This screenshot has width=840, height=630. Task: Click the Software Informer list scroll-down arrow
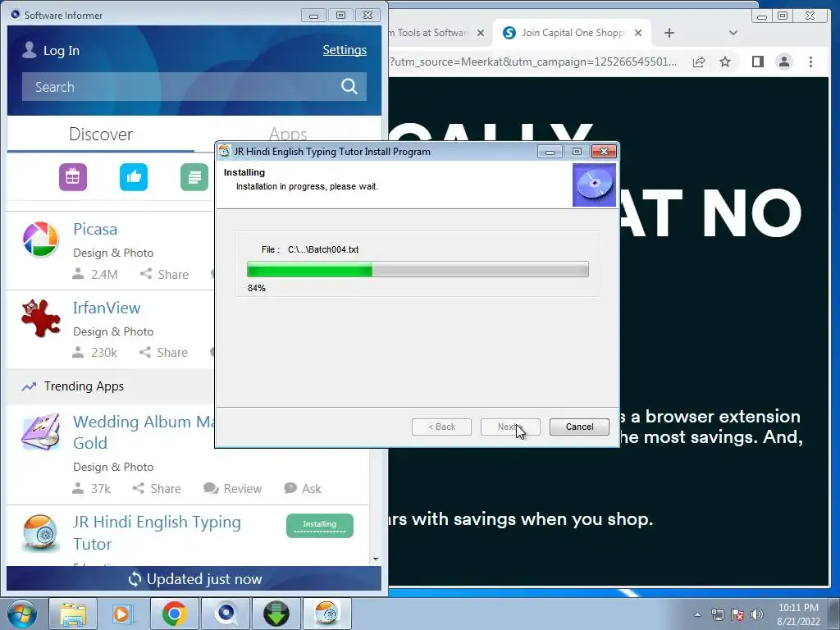376,559
